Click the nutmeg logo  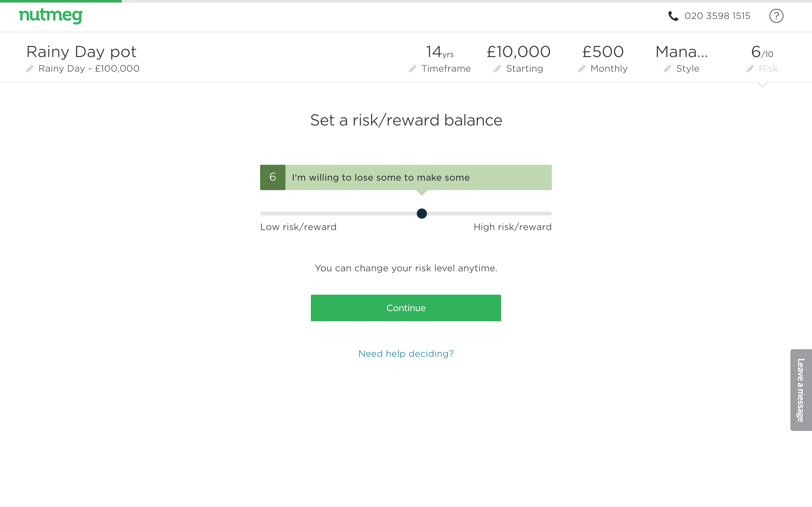[51, 16]
